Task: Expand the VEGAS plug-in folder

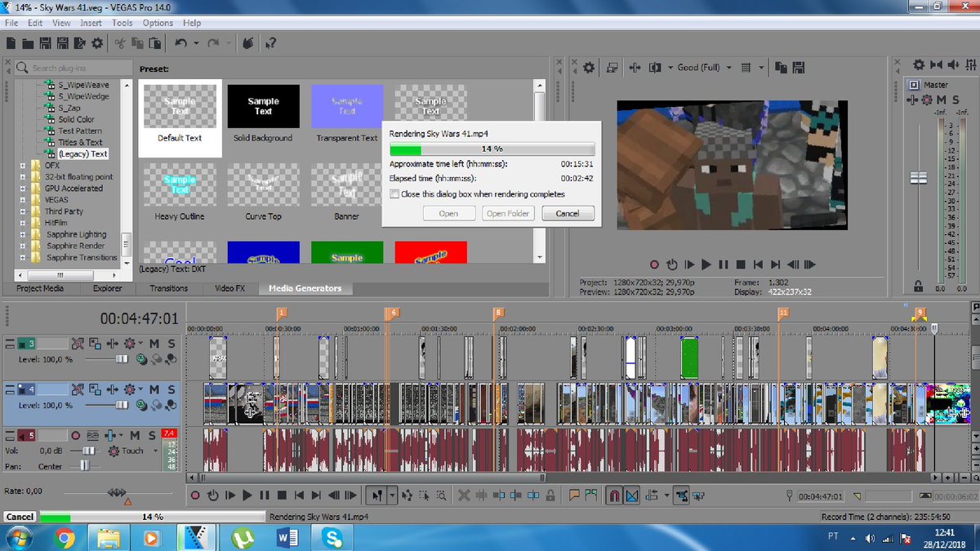Action: [23, 199]
